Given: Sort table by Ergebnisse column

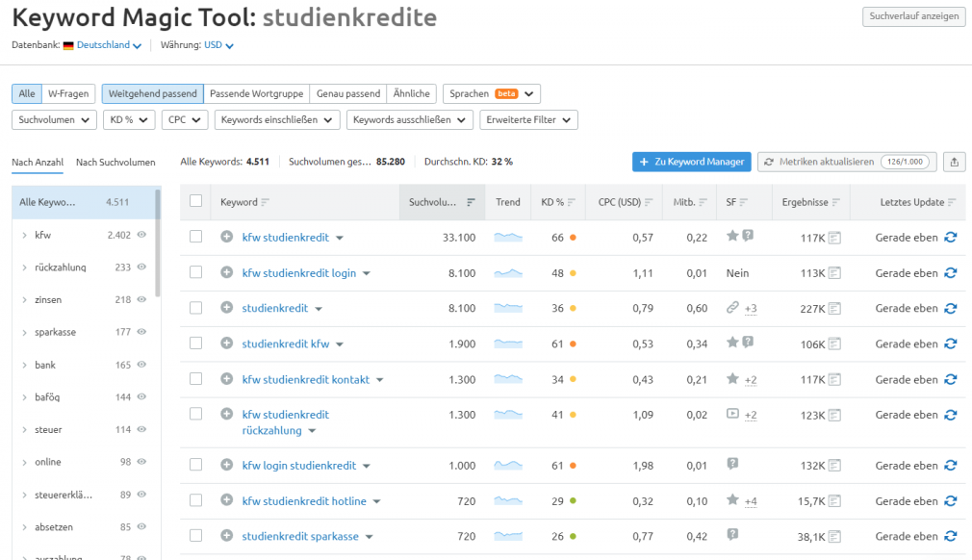Looking at the screenshot, I should pos(835,202).
